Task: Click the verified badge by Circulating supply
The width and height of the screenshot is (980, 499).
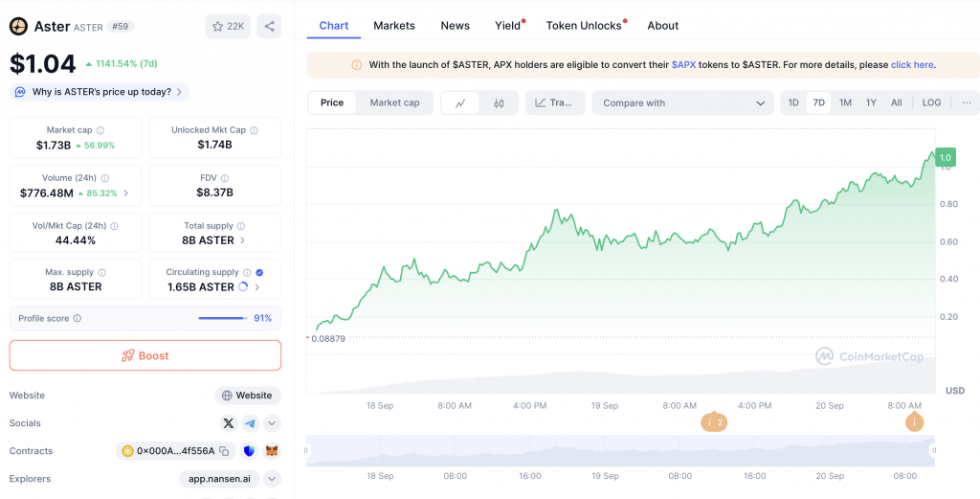Action: click(x=259, y=273)
